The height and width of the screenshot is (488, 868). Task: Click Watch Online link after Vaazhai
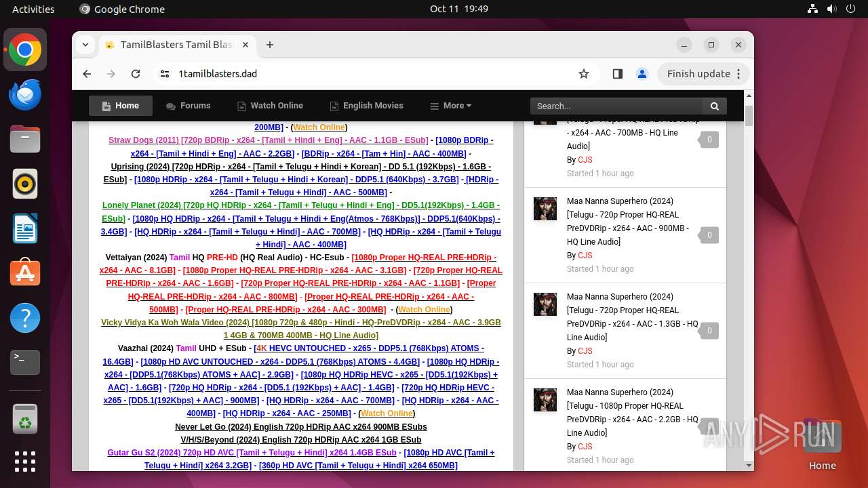click(387, 413)
